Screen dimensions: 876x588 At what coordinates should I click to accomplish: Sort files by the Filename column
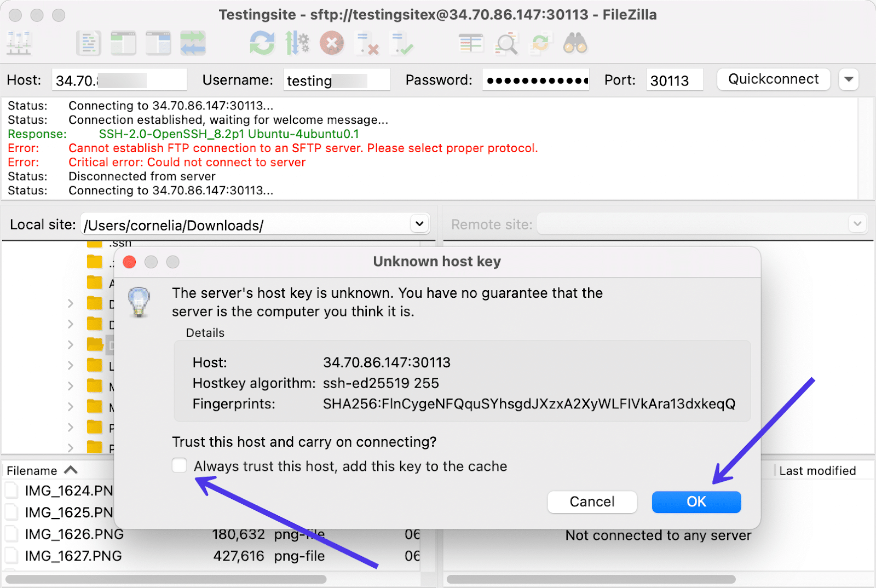tap(40, 470)
